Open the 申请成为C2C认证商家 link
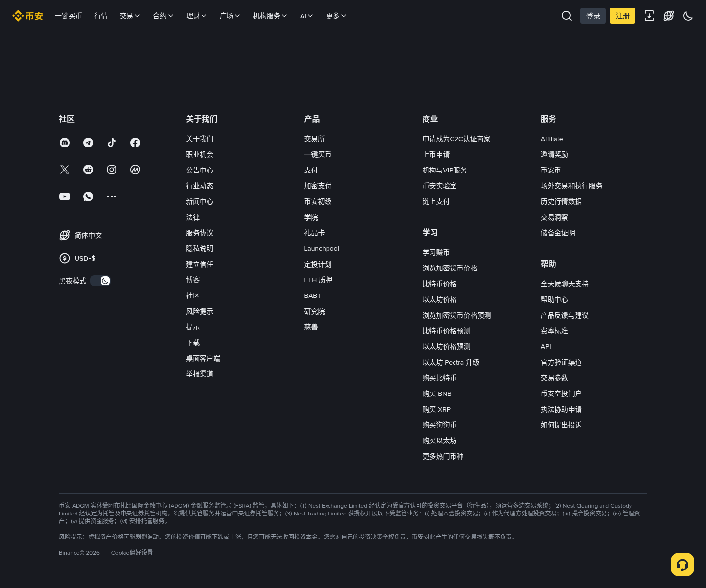706x588 pixels. pos(456,139)
